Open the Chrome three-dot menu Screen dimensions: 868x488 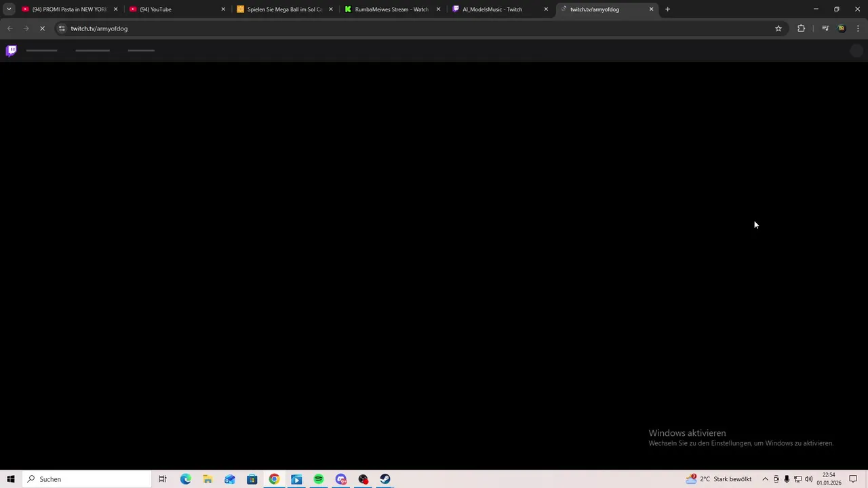point(858,28)
